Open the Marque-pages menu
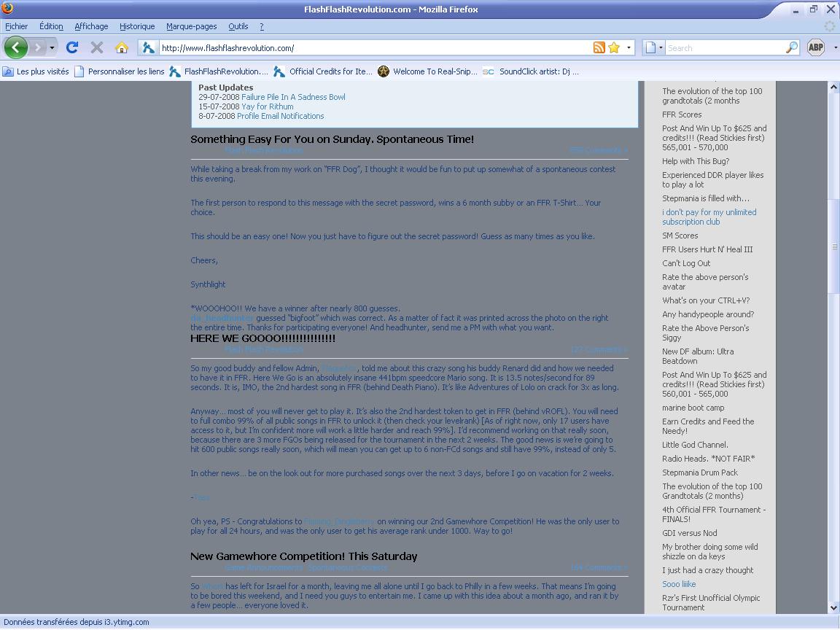Screen dimensions: 840x630 pos(191,26)
